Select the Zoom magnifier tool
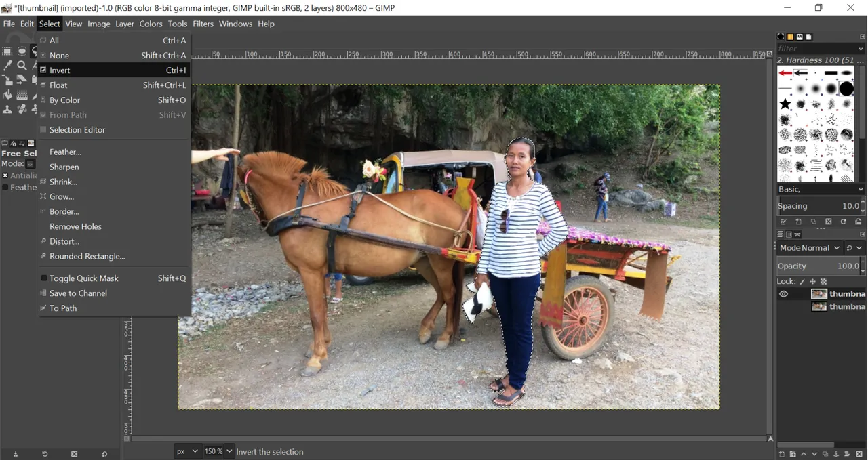Image resolution: width=868 pixels, height=460 pixels. point(22,66)
